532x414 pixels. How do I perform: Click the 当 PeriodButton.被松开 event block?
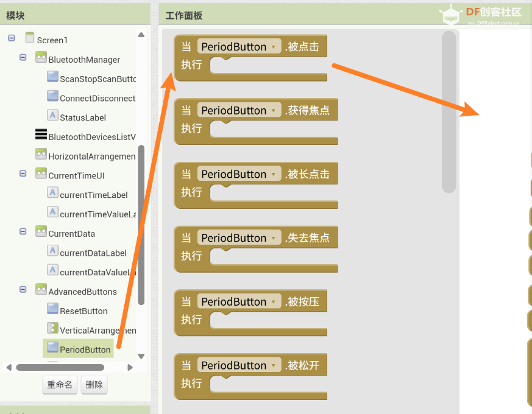coord(250,377)
